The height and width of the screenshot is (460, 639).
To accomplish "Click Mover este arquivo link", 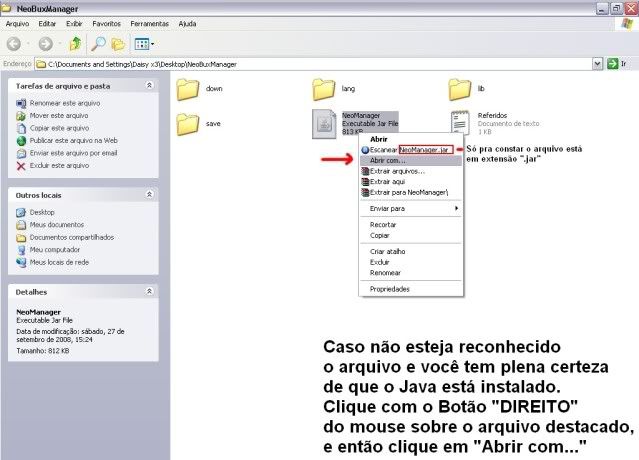I will point(59,116).
